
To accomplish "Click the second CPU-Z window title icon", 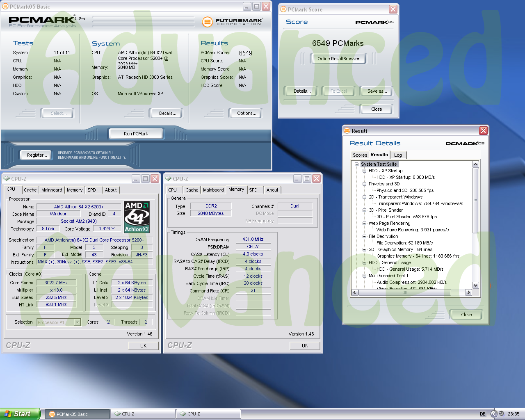I will pos(168,179).
